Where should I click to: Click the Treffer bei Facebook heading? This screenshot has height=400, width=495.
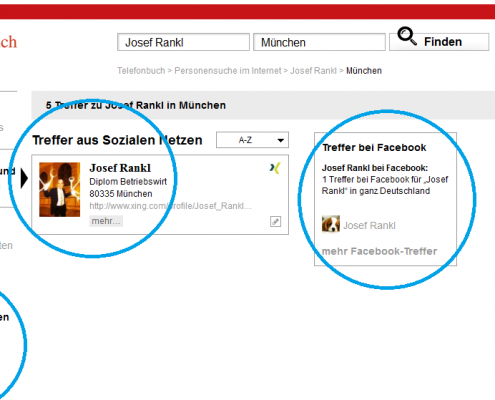click(x=374, y=147)
